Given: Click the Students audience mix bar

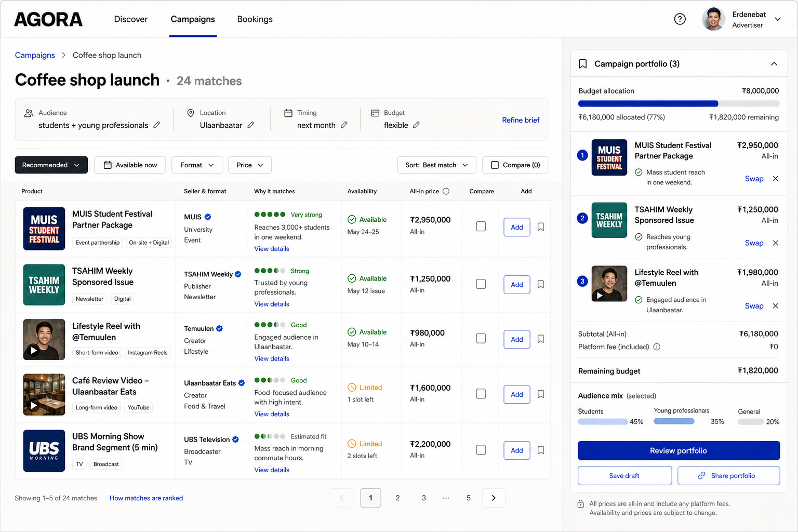Looking at the screenshot, I should [x=603, y=422].
